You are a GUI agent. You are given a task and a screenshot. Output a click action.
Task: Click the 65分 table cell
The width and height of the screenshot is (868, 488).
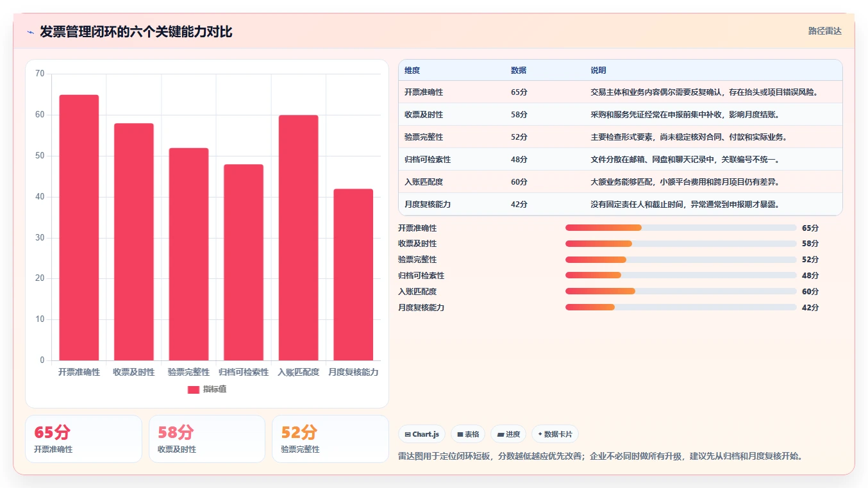coord(519,92)
